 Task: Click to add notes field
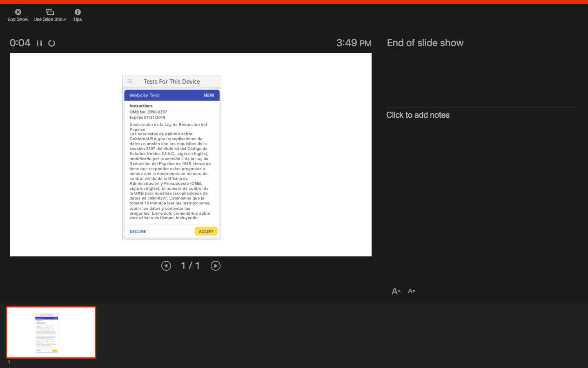click(x=418, y=115)
